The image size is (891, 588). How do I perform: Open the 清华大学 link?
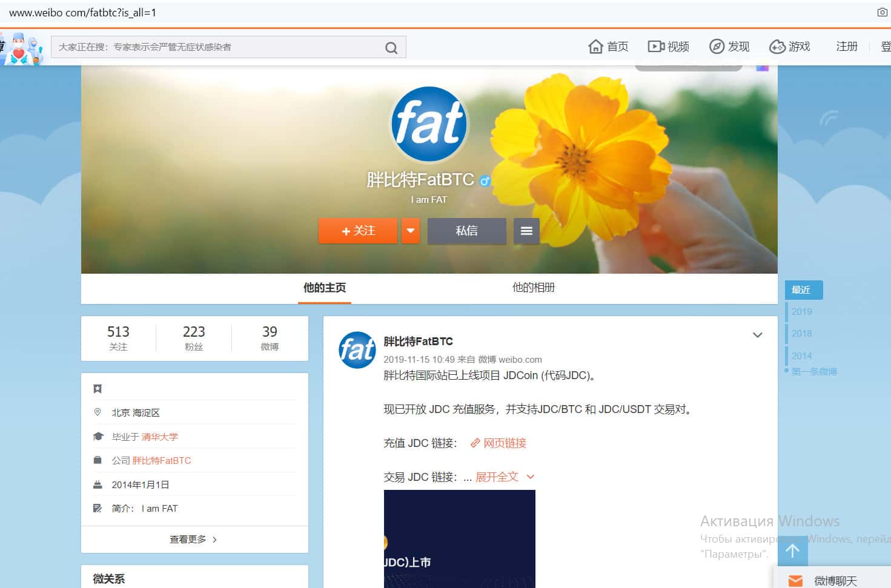tap(160, 437)
